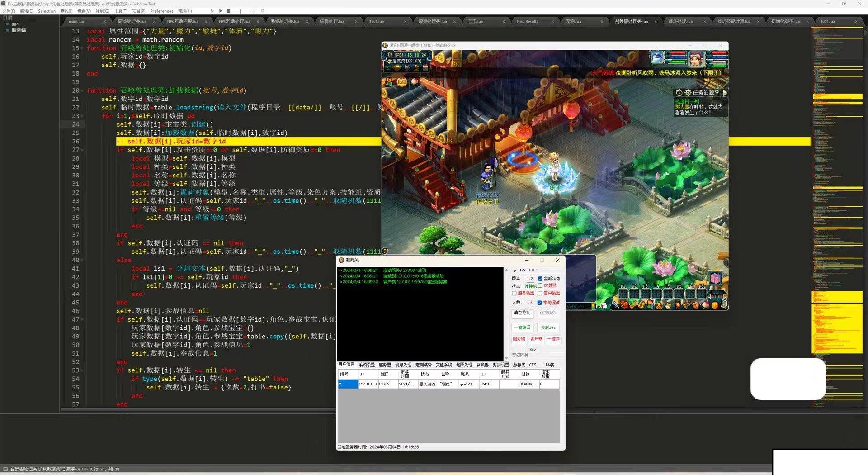Fold the for loop at line 23
Screen dimensions: 868x475
(82, 116)
